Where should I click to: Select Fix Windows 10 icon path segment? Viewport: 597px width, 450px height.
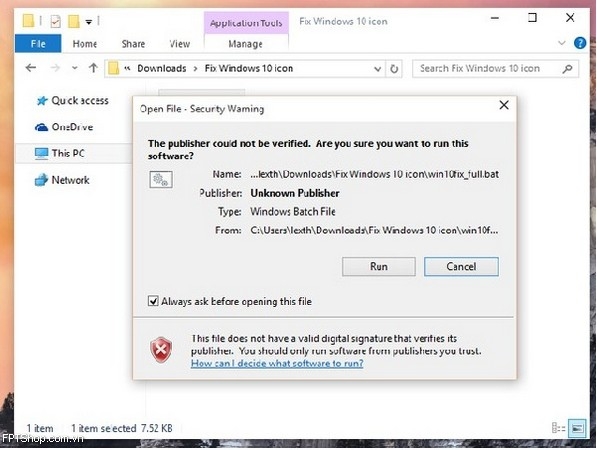pyautogui.click(x=249, y=69)
